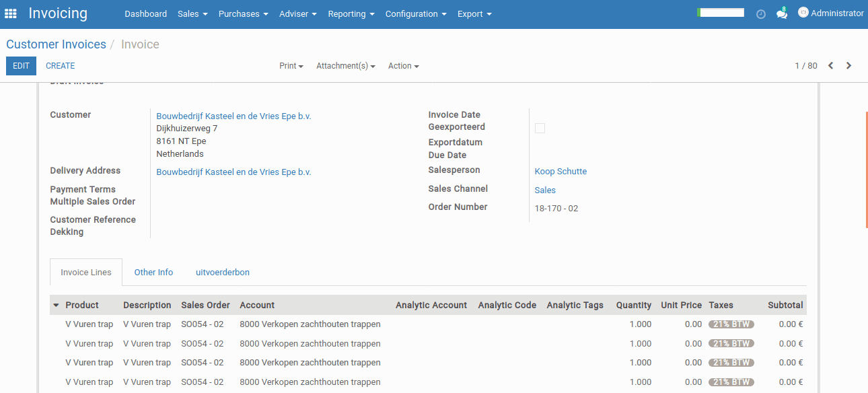The width and height of the screenshot is (868, 393).
Task: Open the Print dropdown
Action: pos(291,66)
